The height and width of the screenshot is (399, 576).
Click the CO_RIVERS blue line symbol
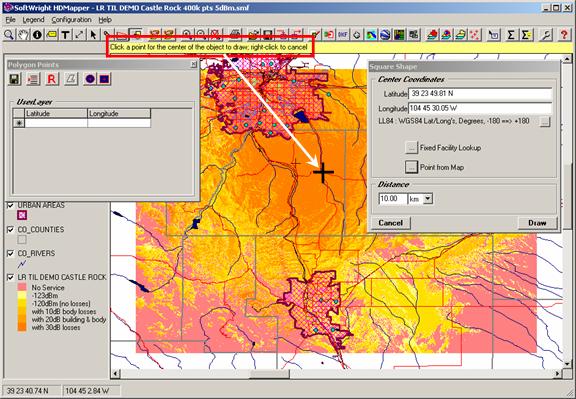[22, 264]
